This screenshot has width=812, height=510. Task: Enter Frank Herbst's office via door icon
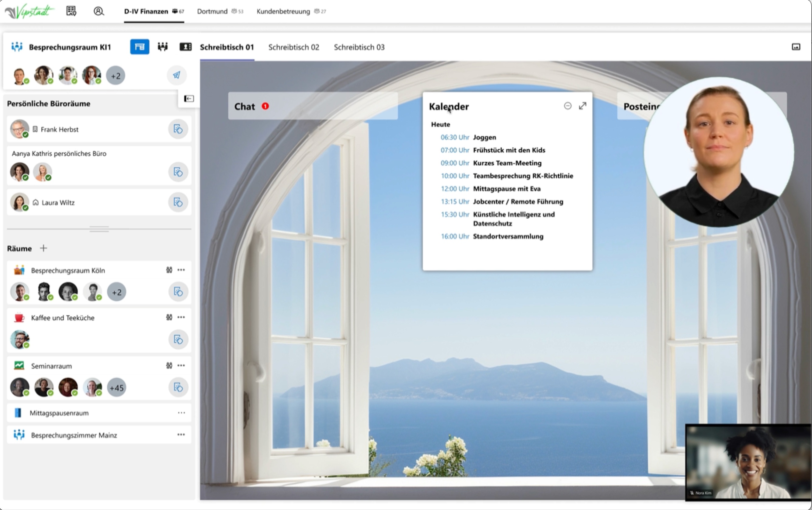[x=178, y=129]
